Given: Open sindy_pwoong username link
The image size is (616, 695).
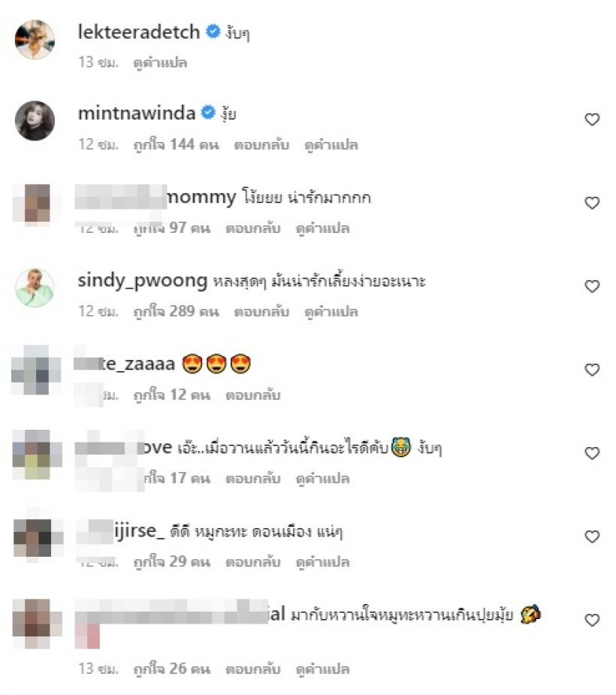Looking at the screenshot, I should (x=142, y=281).
